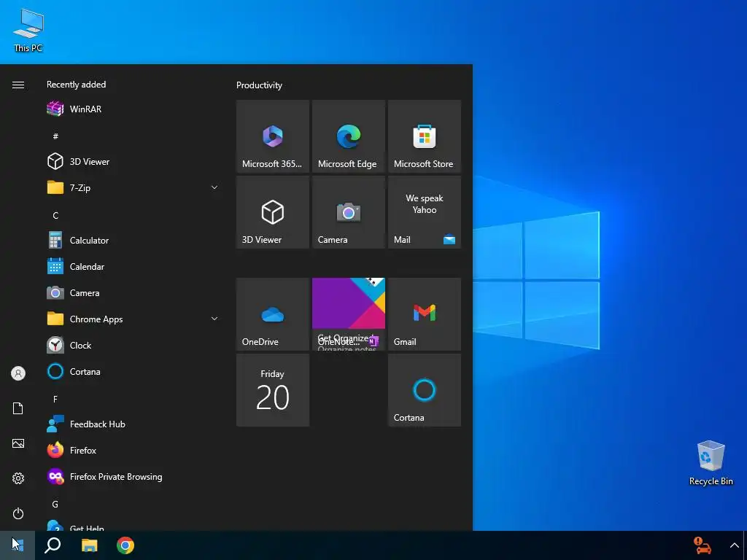The width and height of the screenshot is (747, 560).
Task: Open Calculator from the app list
Action: click(133, 241)
